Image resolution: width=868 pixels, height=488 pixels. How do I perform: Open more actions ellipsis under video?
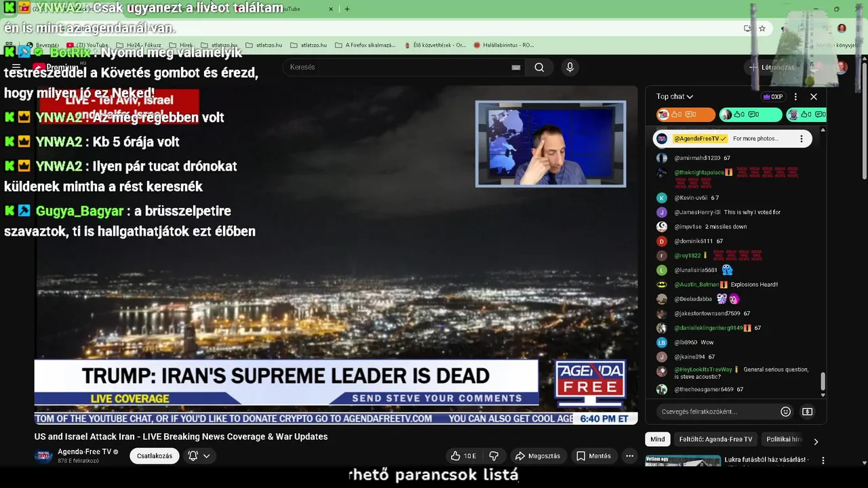(630, 456)
